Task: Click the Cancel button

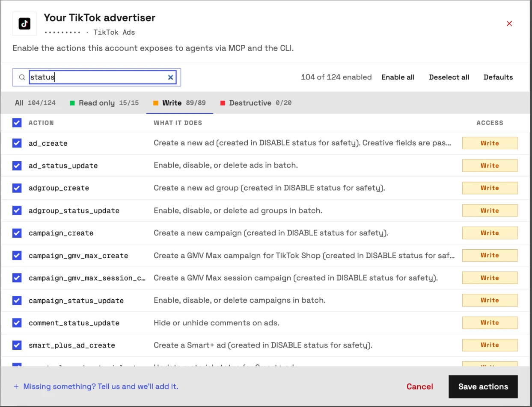Action: (x=420, y=386)
